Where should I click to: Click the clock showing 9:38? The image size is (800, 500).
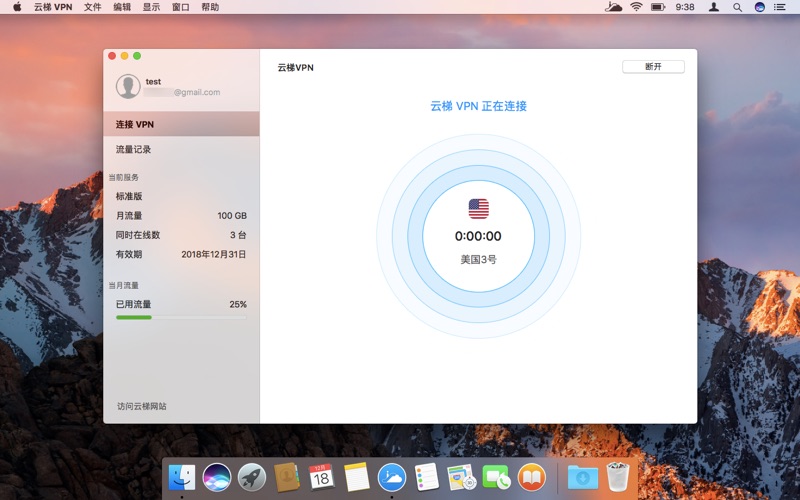pyautogui.click(x=685, y=7)
